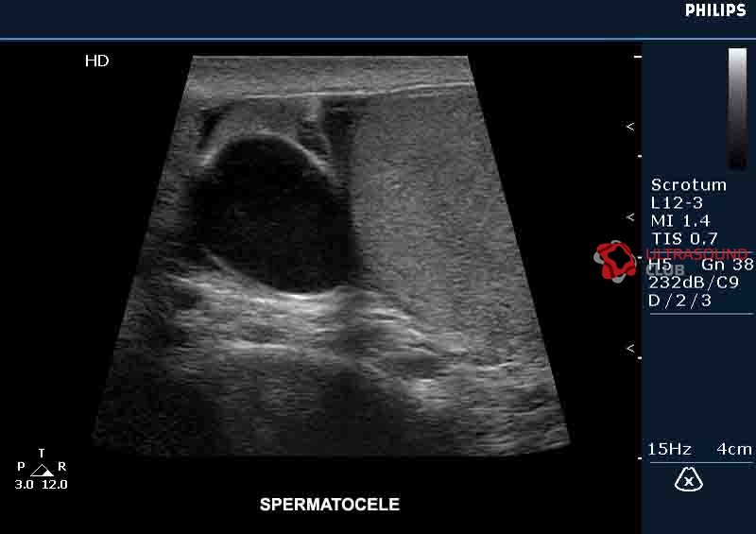
Task: Select the grayscale map bar
Action: pos(737,109)
